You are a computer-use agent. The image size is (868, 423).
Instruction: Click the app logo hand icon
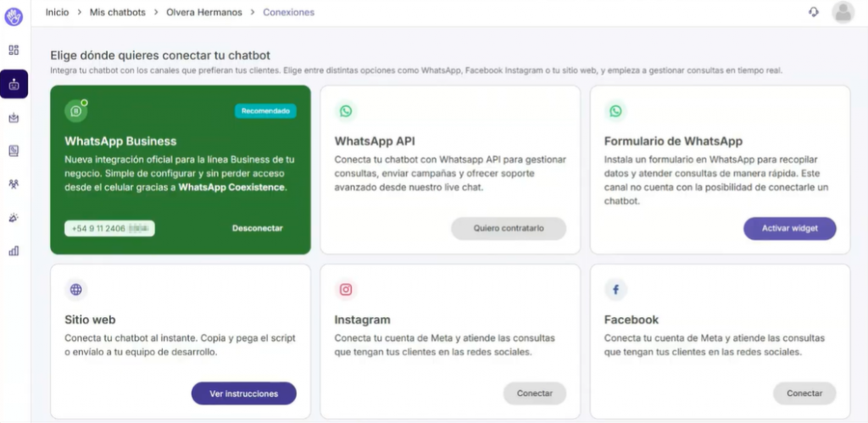pos(14,17)
